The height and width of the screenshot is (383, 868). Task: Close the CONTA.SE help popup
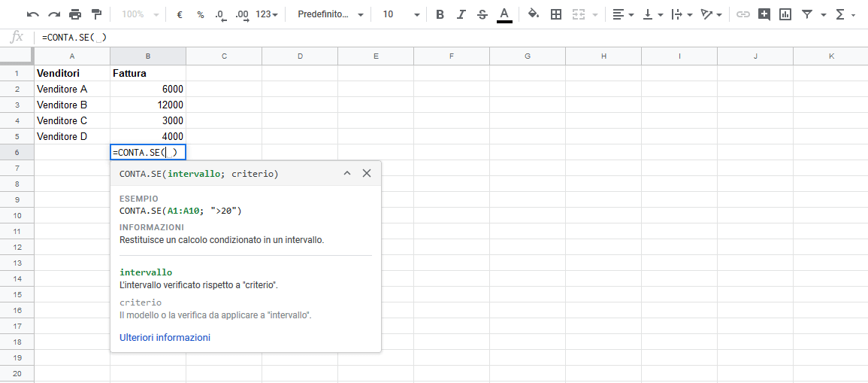point(367,174)
